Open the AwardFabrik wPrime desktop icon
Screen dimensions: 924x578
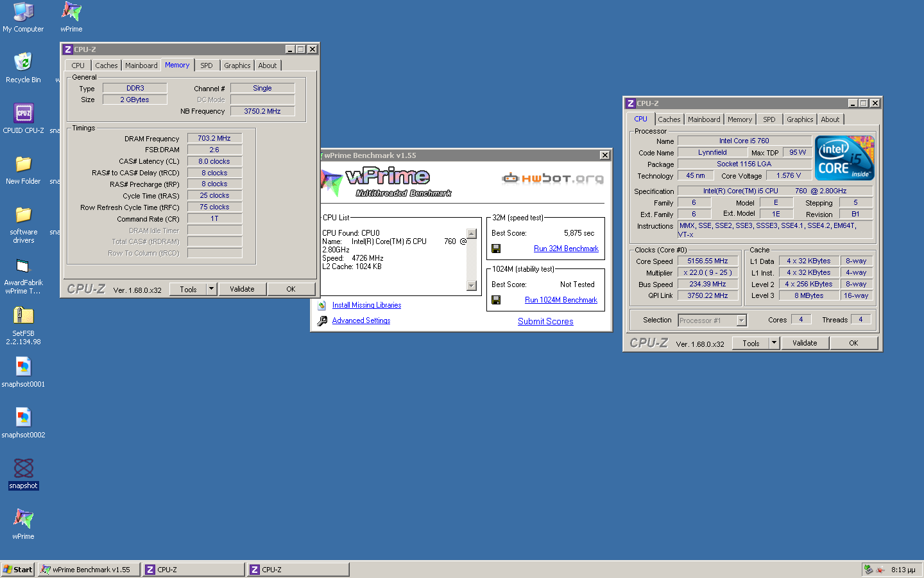click(x=23, y=275)
